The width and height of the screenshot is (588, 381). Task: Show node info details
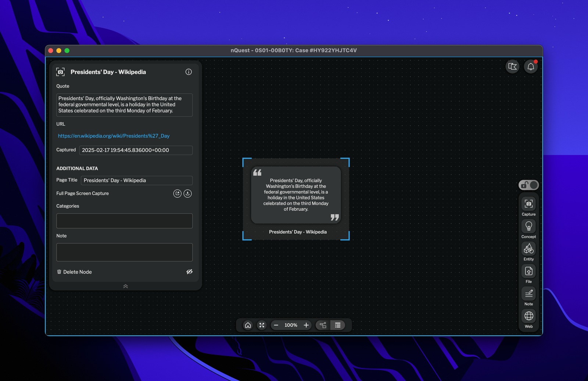(x=189, y=72)
